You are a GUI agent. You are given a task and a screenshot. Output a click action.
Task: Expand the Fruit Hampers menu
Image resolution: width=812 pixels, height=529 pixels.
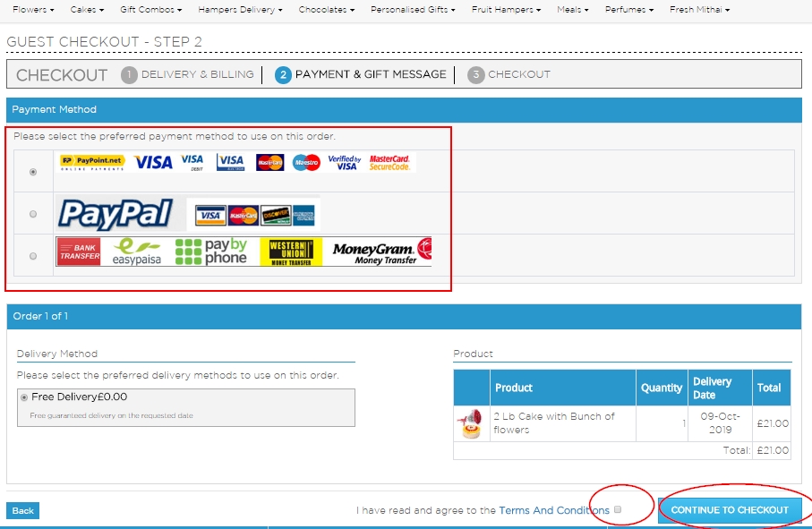(x=506, y=9)
